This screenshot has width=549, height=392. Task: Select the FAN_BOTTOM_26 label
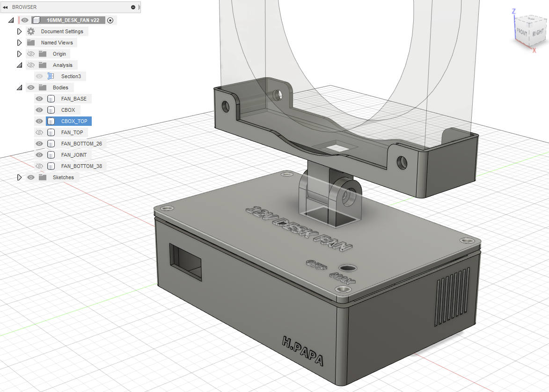point(81,144)
